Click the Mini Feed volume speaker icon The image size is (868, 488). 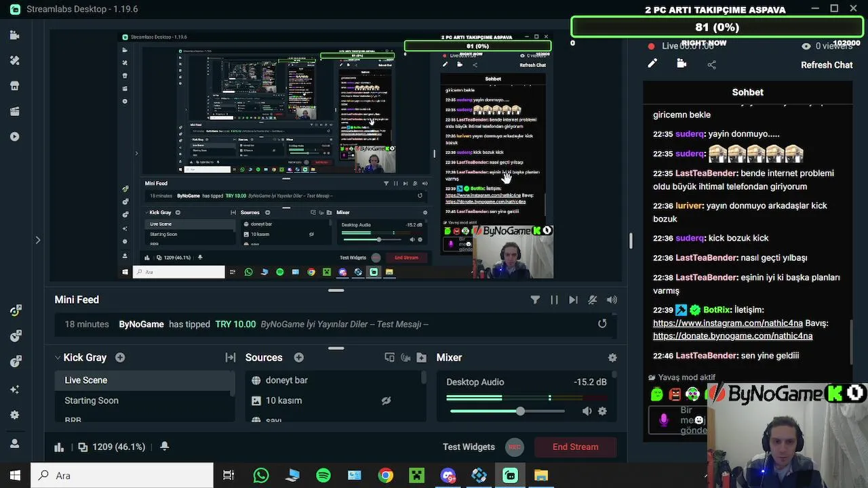612,300
